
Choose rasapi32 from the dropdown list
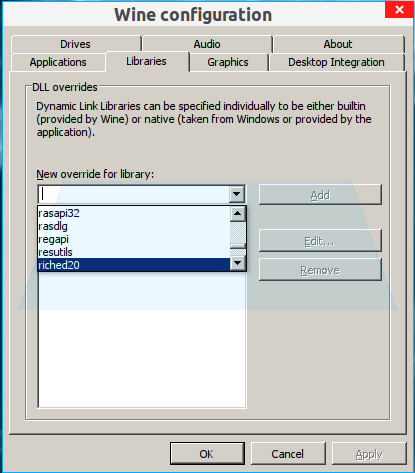[134, 213]
